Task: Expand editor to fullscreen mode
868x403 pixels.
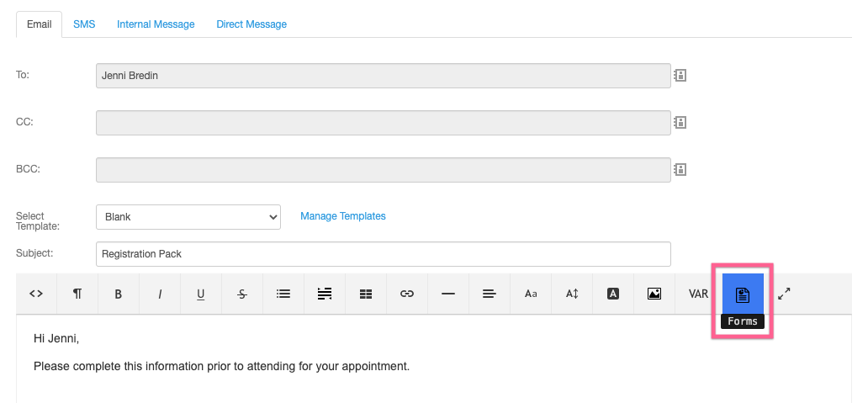Action: 784,294
